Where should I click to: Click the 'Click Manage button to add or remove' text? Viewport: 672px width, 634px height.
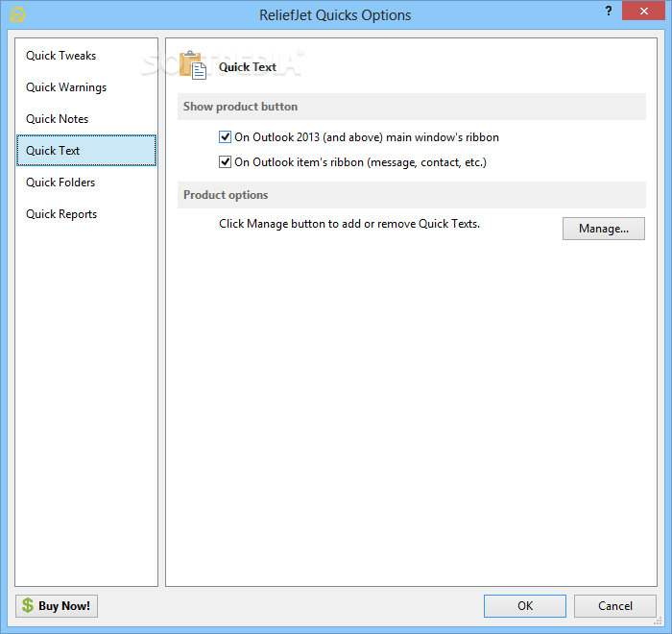coord(349,224)
